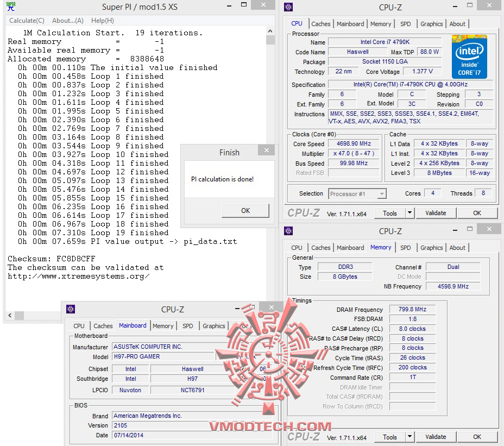This screenshot has height=446, width=504.
Task: Click the Core Voltage 1.377 V value
Action: coord(423,71)
